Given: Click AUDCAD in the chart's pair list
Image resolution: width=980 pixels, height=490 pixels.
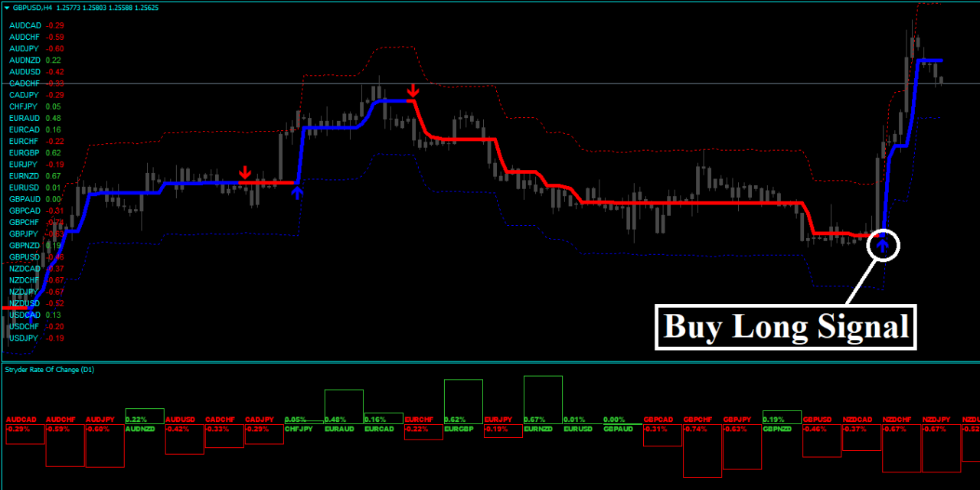Looking at the screenshot, I should point(25,25).
